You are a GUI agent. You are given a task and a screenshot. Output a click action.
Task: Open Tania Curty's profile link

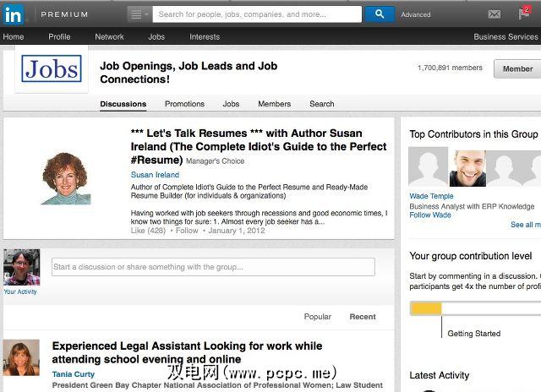click(74, 374)
